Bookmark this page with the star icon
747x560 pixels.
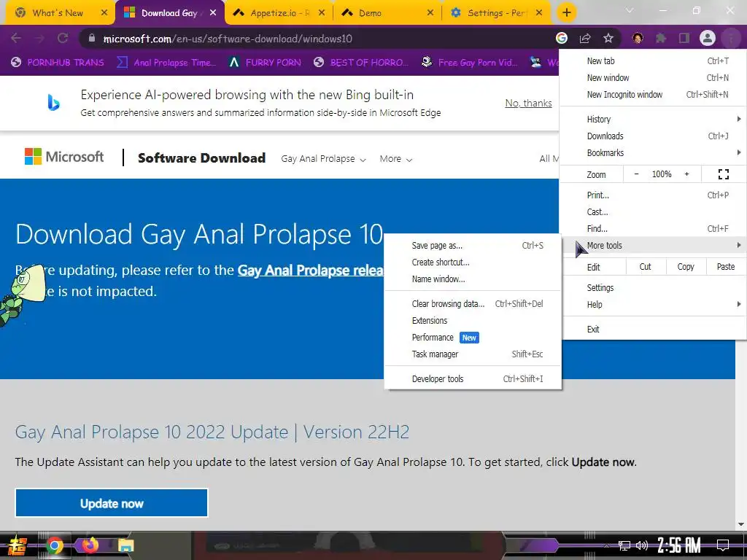(x=608, y=38)
